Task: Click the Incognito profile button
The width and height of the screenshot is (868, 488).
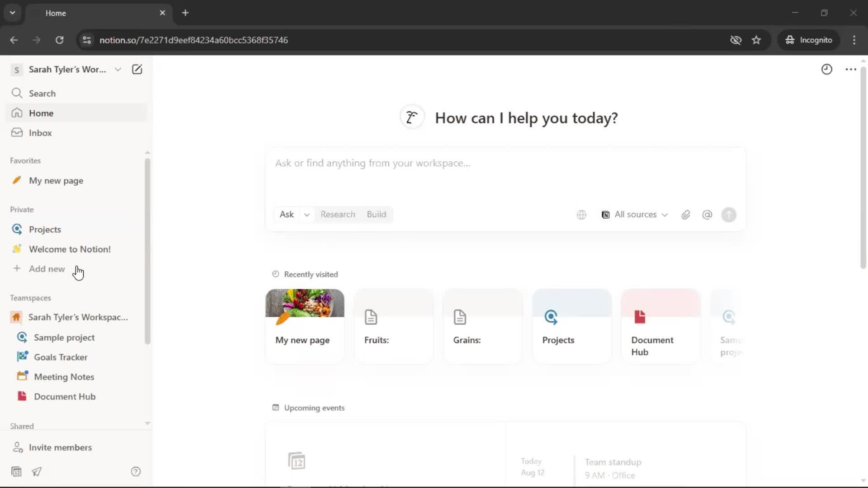Action: 809,40
